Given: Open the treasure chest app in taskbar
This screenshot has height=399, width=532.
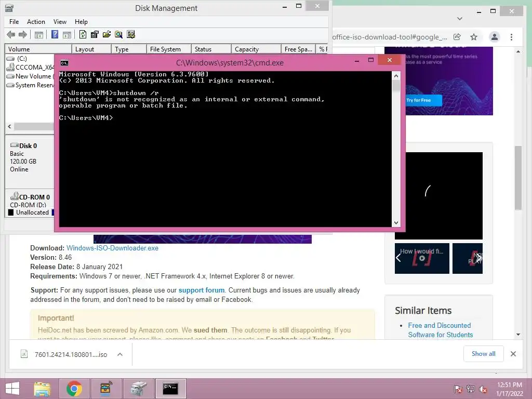Looking at the screenshot, I should click(106, 389).
